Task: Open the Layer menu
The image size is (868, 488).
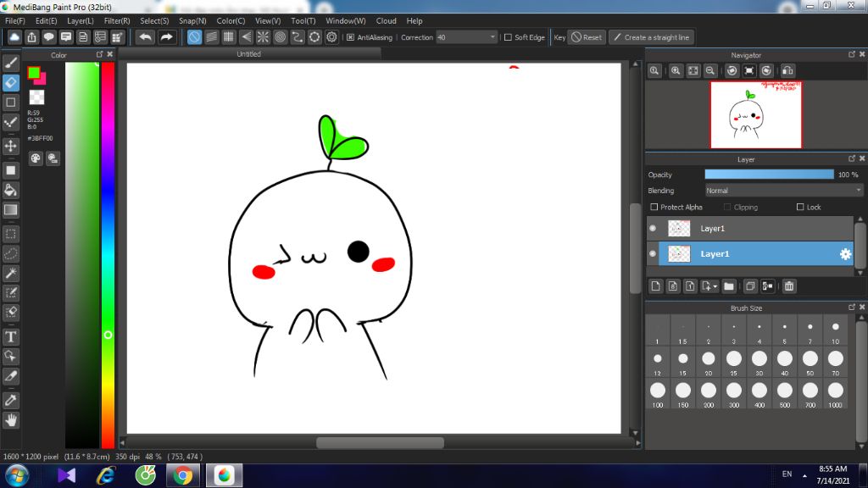Action: coord(81,20)
